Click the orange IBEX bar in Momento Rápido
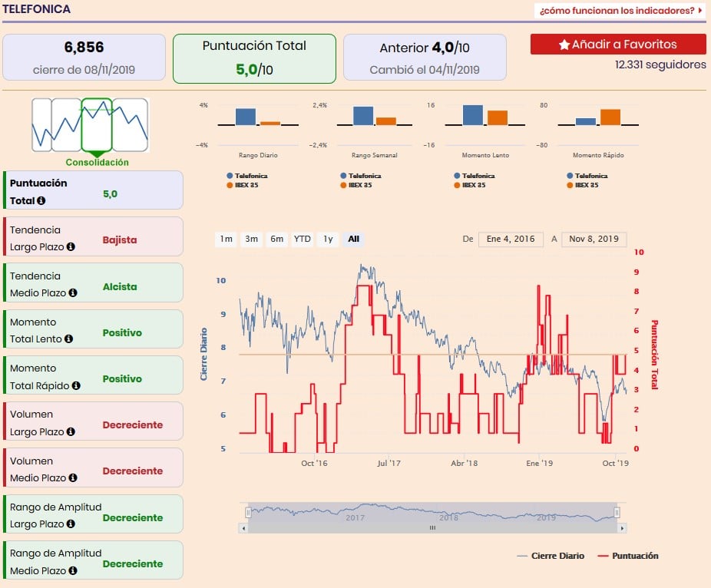The image size is (711, 588). (610, 117)
